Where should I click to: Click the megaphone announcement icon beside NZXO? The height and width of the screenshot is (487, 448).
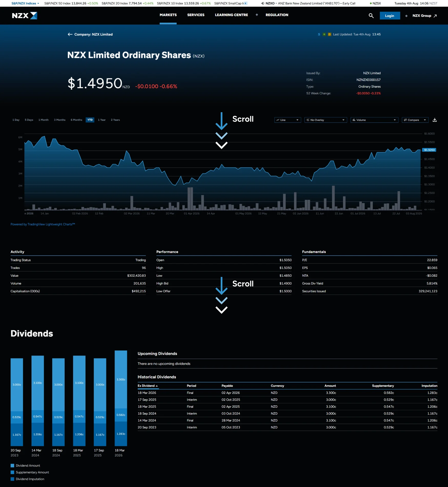click(263, 3)
